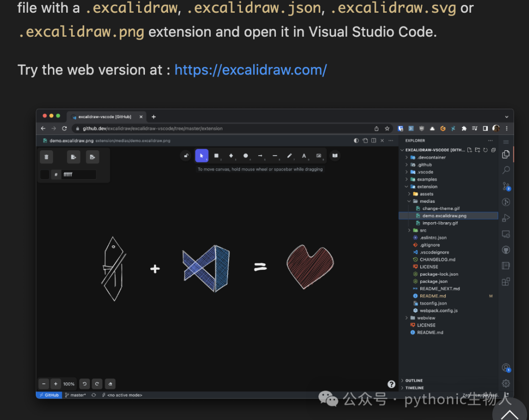This screenshot has width=529, height=420.
Task: Click the canvas background color swatch
Action: pos(45,174)
